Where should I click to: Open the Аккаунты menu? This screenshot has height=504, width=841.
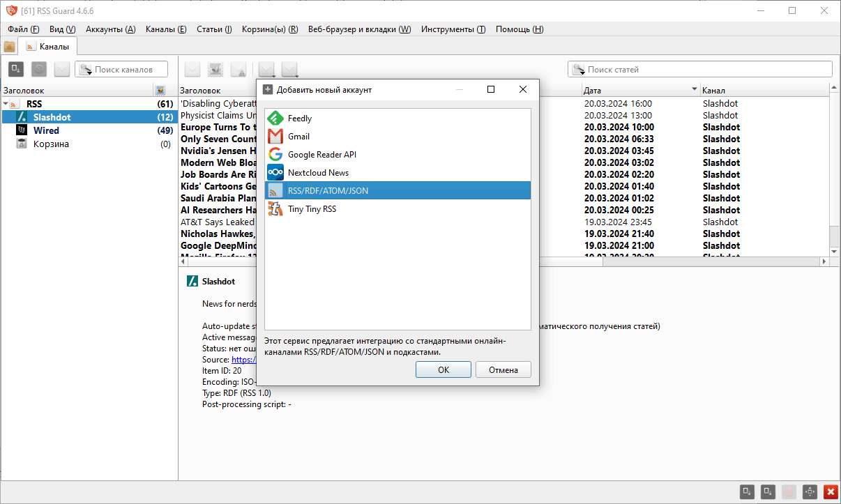pos(110,29)
